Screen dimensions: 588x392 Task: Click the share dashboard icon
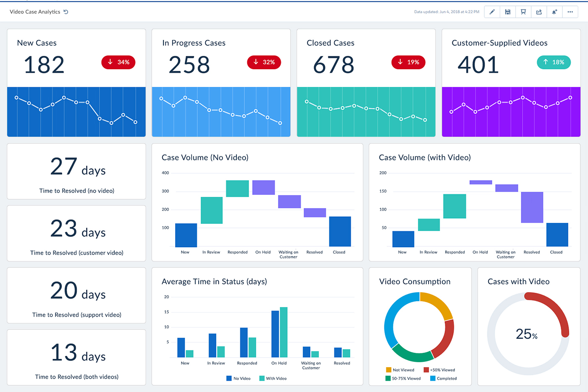[x=539, y=12]
